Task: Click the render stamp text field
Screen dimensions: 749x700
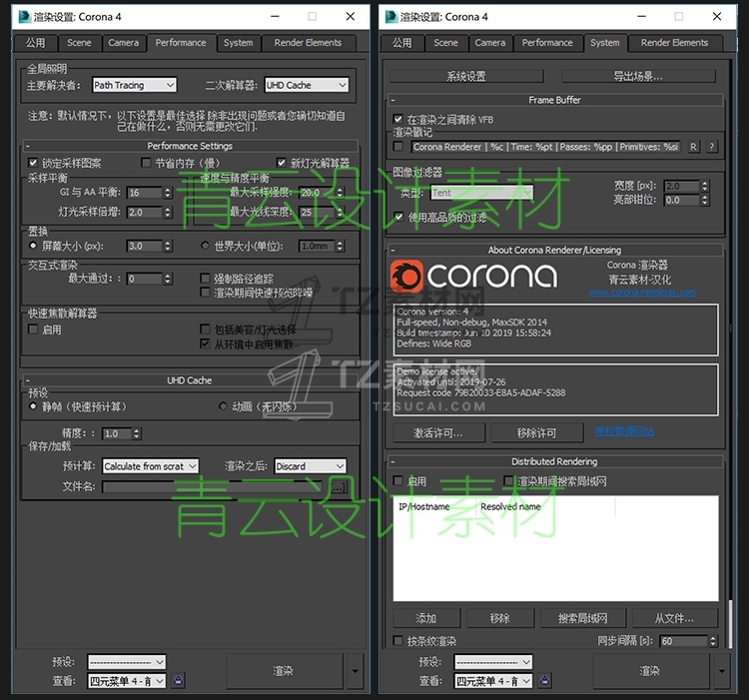Action: click(545, 147)
